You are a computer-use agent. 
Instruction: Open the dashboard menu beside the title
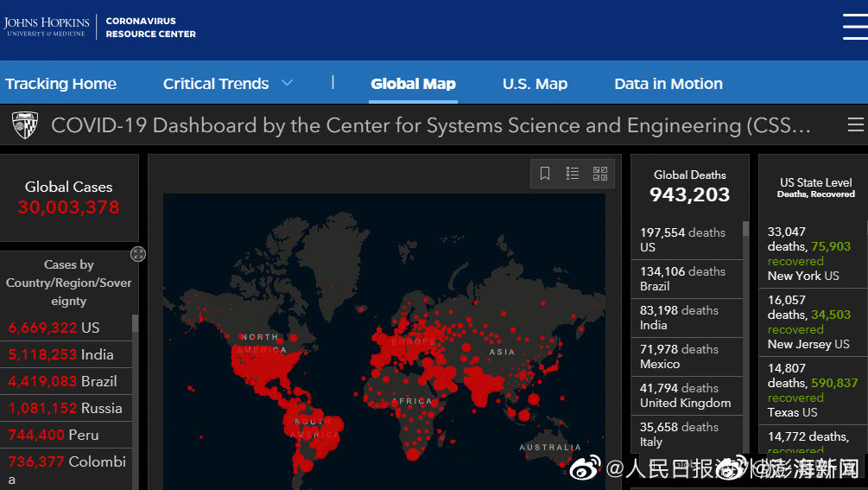click(x=856, y=124)
